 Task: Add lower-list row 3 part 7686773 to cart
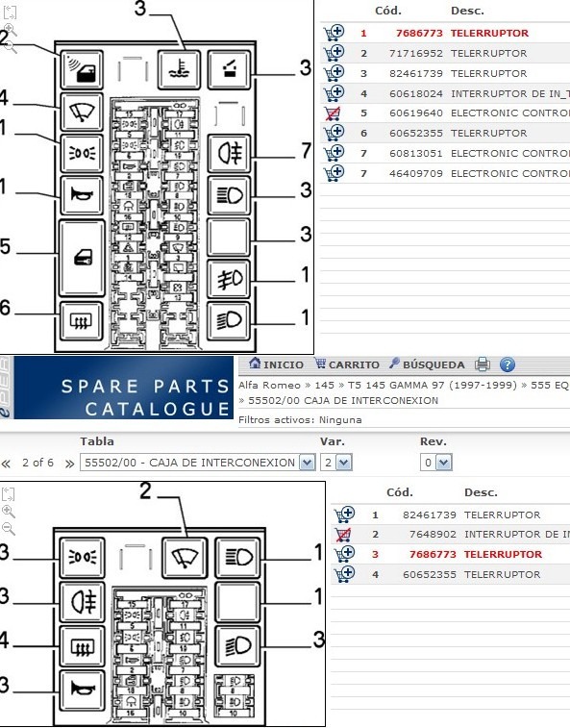[x=344, y=554]
